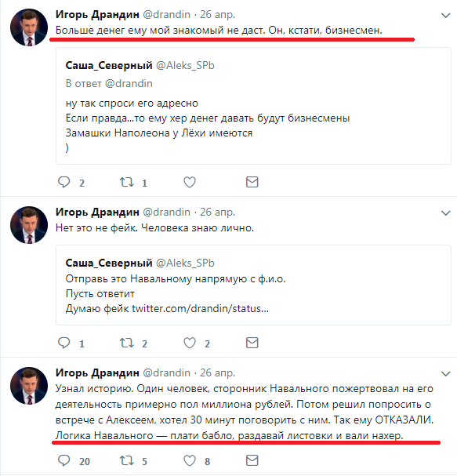Expand more options on the third tweet
Screen dimensions: 457x476
coord(445,374)
